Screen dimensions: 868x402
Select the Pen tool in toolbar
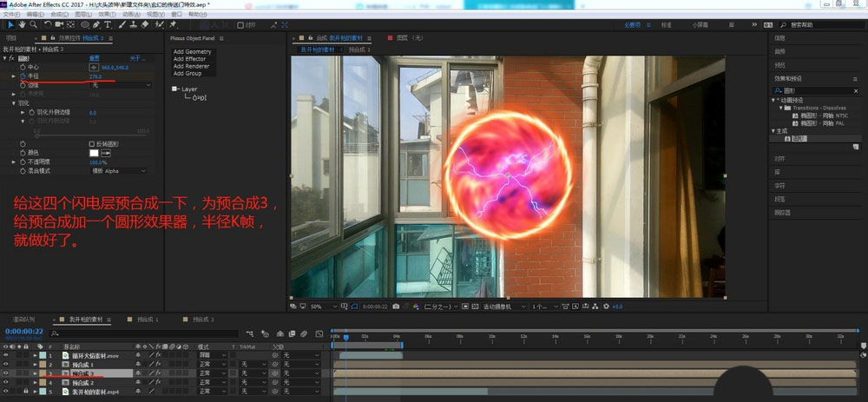(94, 25)
